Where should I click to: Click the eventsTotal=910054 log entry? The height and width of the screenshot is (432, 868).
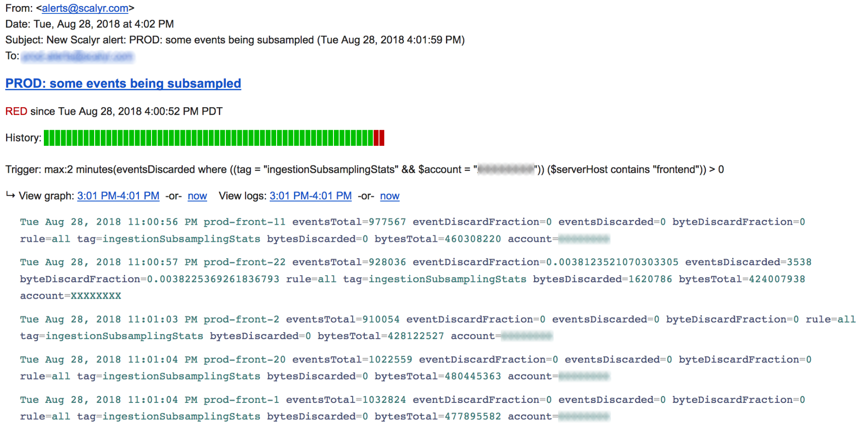coord(343,320)
